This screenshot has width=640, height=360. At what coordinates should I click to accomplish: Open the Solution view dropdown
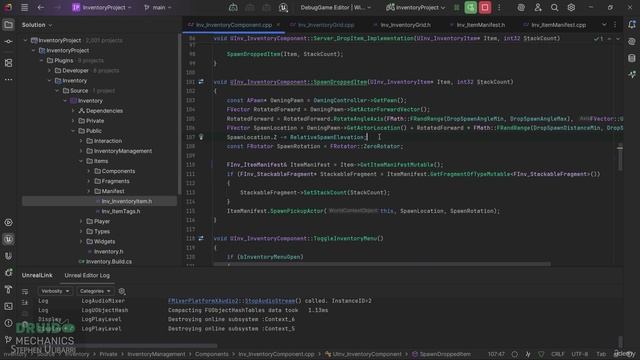(37, 25)
